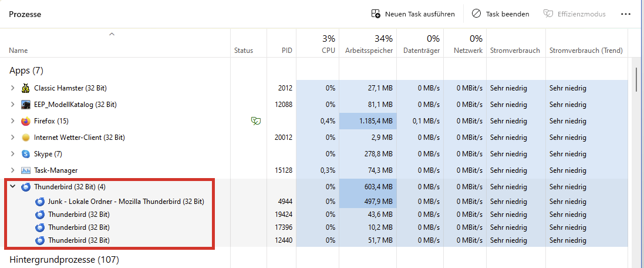Expand the Skype (7) process group
Screen dimensions: 644x268
13,154
